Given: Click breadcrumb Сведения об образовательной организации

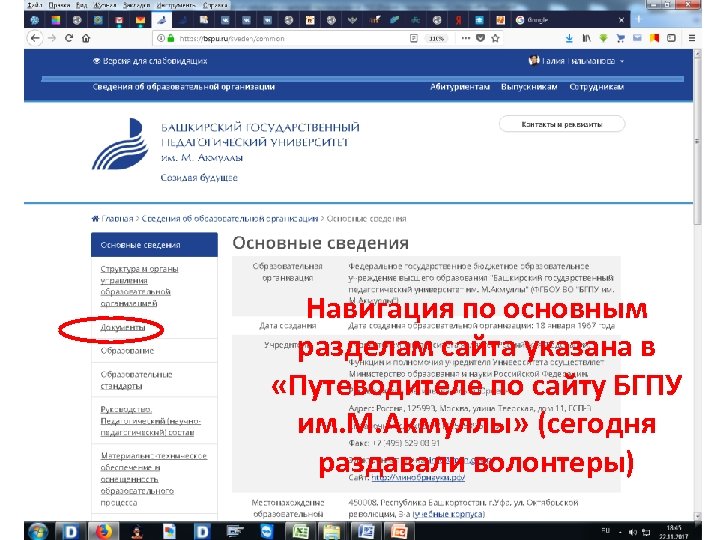Looking at the screenshot, I should click(x=230, y=219).
